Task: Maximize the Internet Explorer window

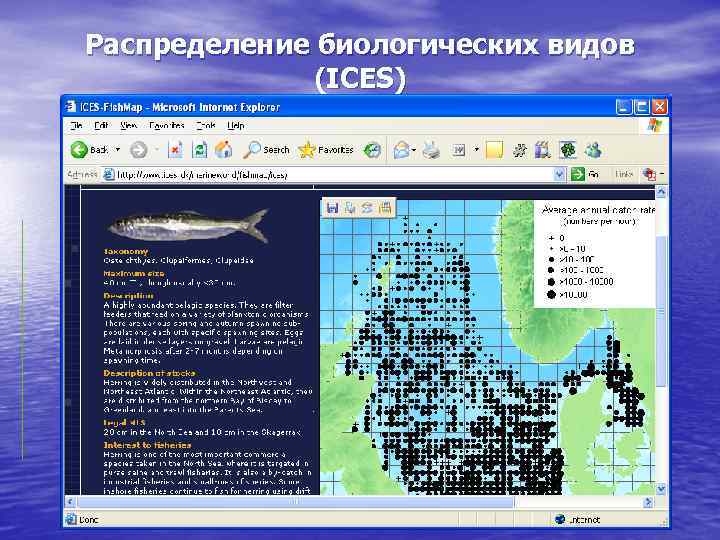Action: (x=641, y=107)
